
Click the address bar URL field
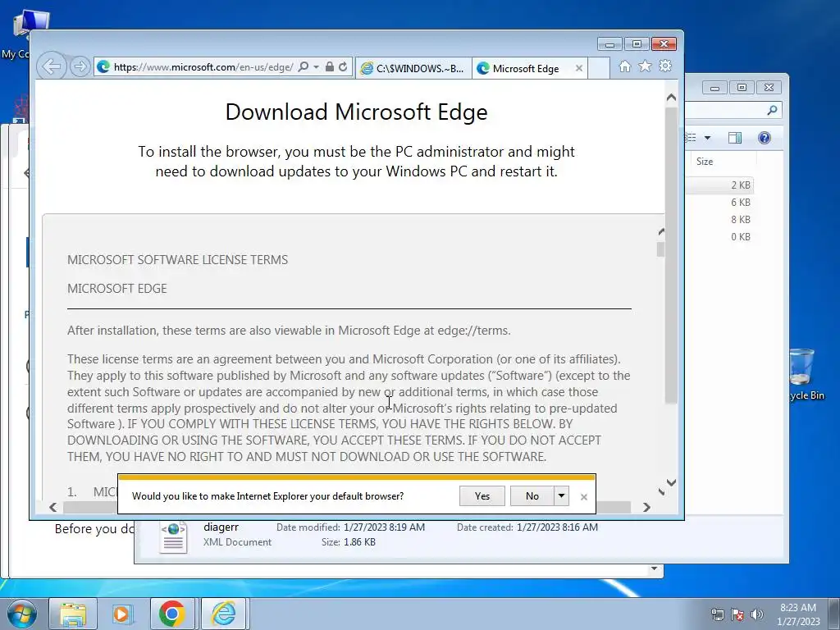tap(203, 67)
